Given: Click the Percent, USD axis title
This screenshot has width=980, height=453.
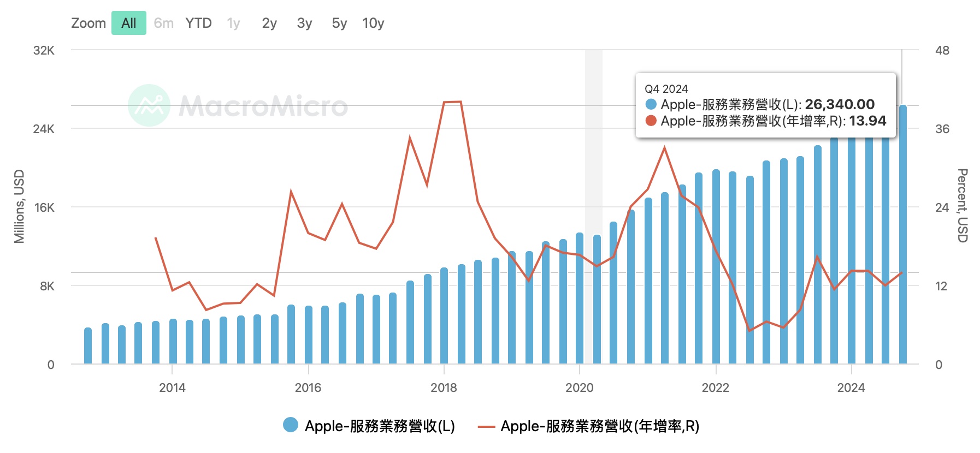Looking at the screenshot, I should (963, 205).
